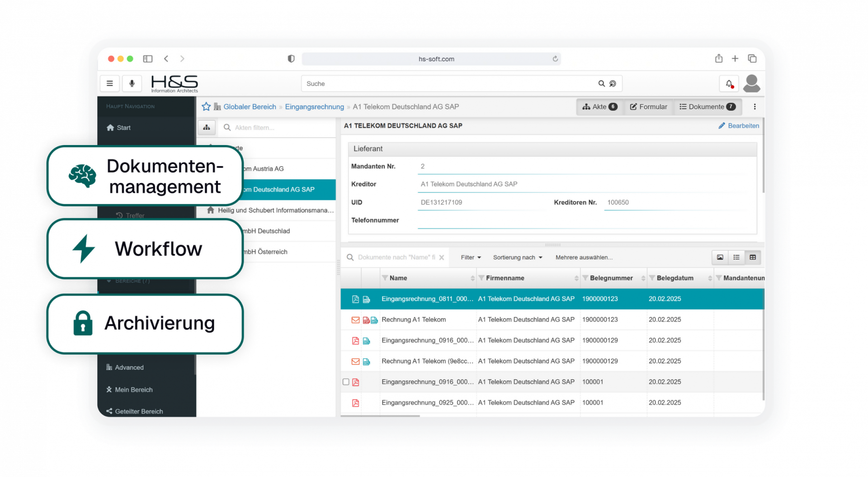868x477 pixels.
Task: Mark record as favorite with star icon
Action: (x=206, y=107)
